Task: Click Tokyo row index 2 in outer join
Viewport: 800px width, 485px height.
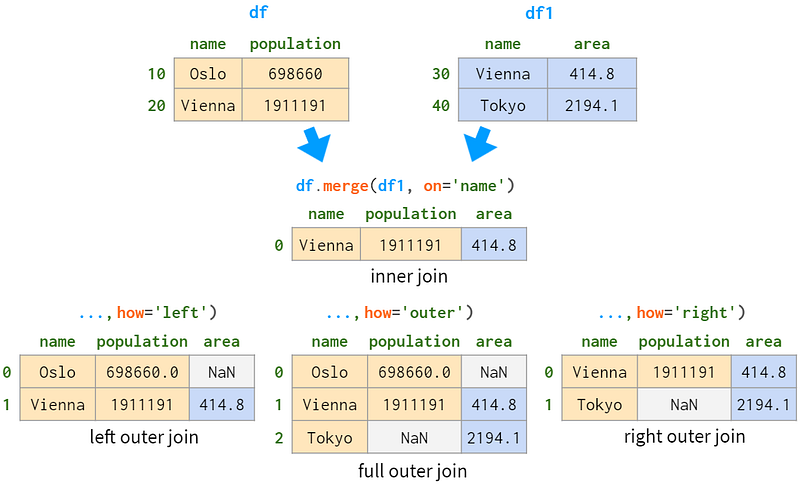Action: [279, 438]
